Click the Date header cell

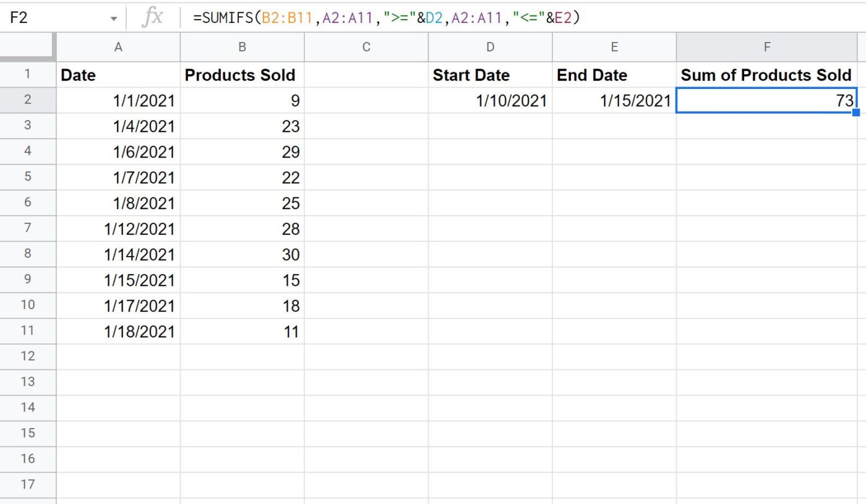pyautogui.click(x=118, y=75)
